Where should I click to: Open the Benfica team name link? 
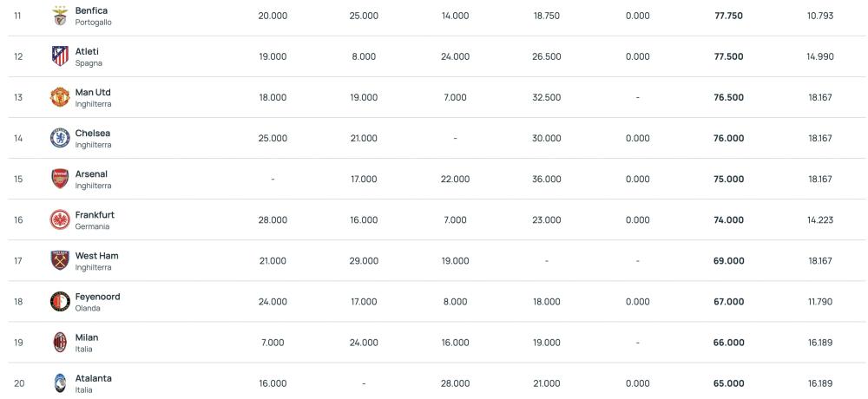pos(91,10)
